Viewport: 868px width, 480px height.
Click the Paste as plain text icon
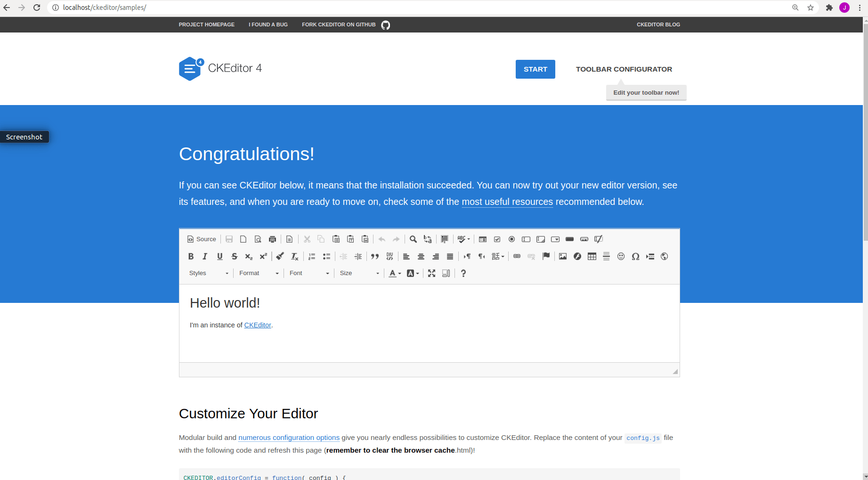[x=350, y=239]
